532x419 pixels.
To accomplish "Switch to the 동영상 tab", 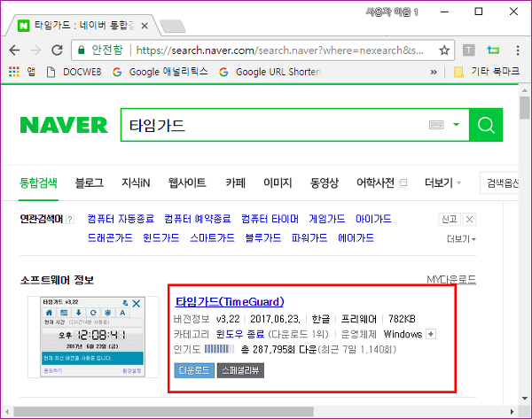I will coord(325,183).
